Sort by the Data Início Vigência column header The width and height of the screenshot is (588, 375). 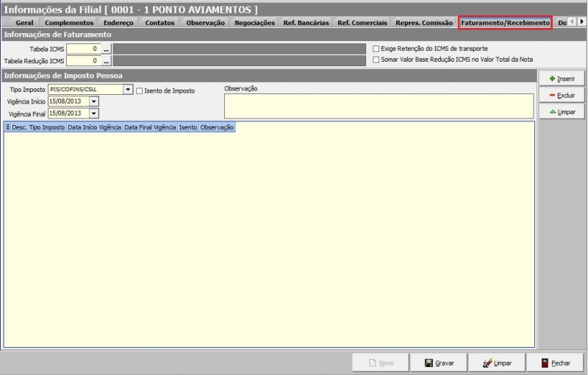pos(94,127)
